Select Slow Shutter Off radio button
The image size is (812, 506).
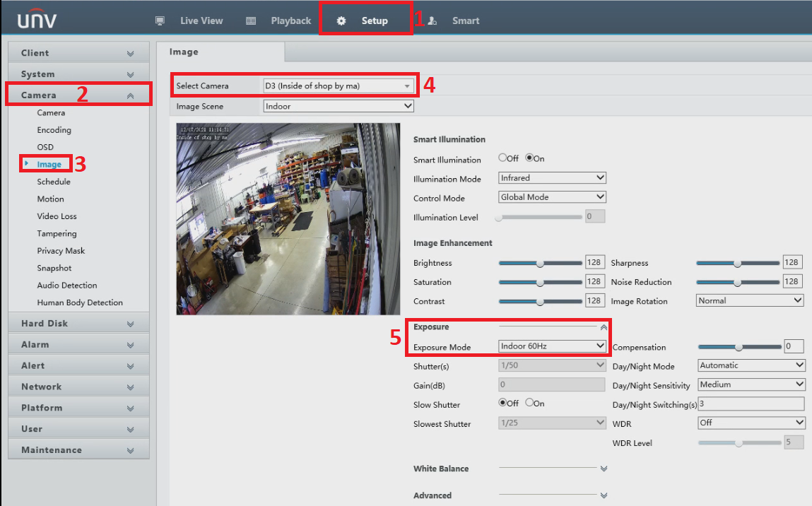coord(503,403)
